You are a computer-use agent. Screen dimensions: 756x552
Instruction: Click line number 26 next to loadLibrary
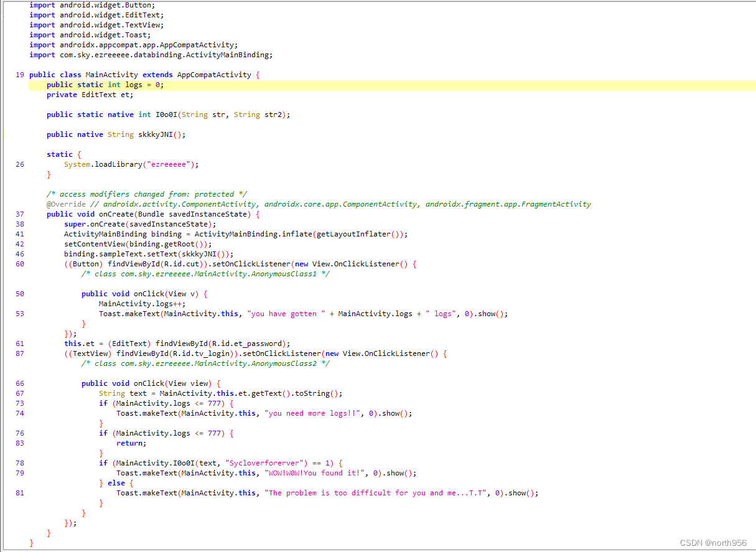click(x=19, y=164)
